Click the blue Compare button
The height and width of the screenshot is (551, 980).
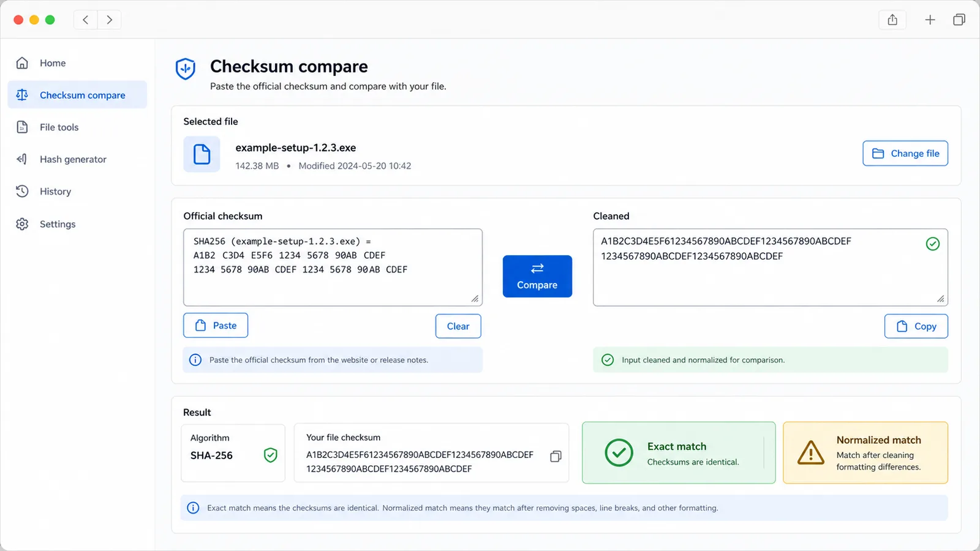[x=537, y=276]
